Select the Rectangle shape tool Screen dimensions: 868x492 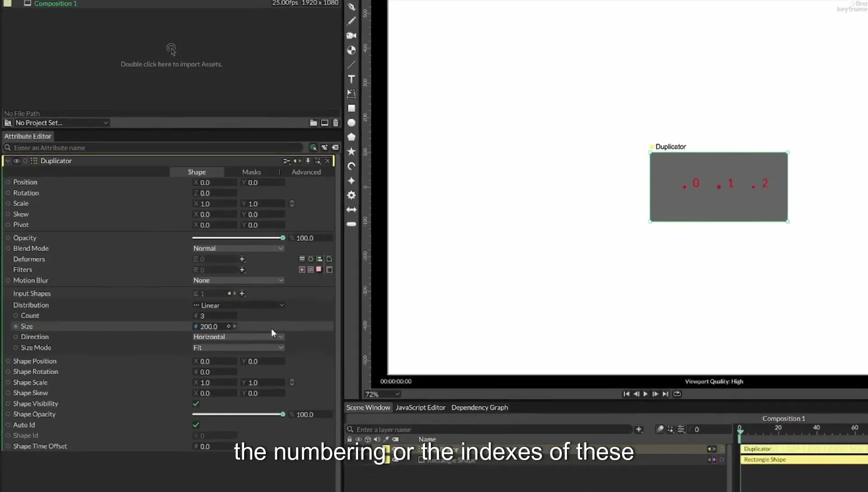click(351, 108)
